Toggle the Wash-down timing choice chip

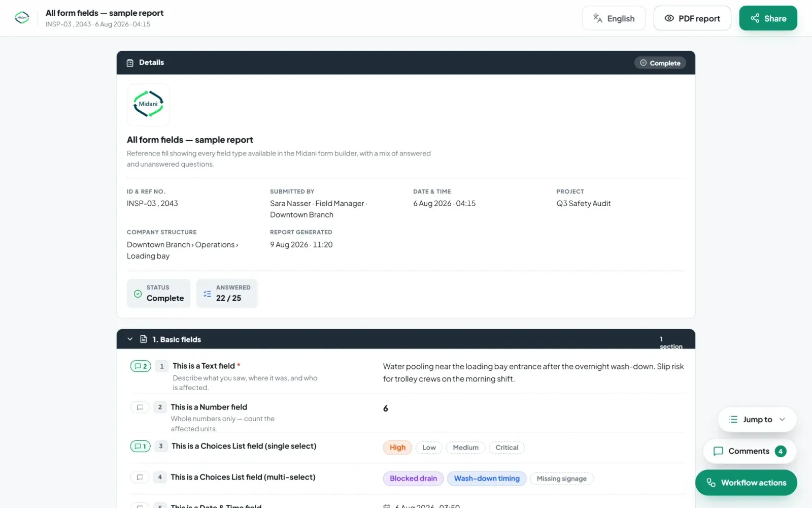[487, 479]
